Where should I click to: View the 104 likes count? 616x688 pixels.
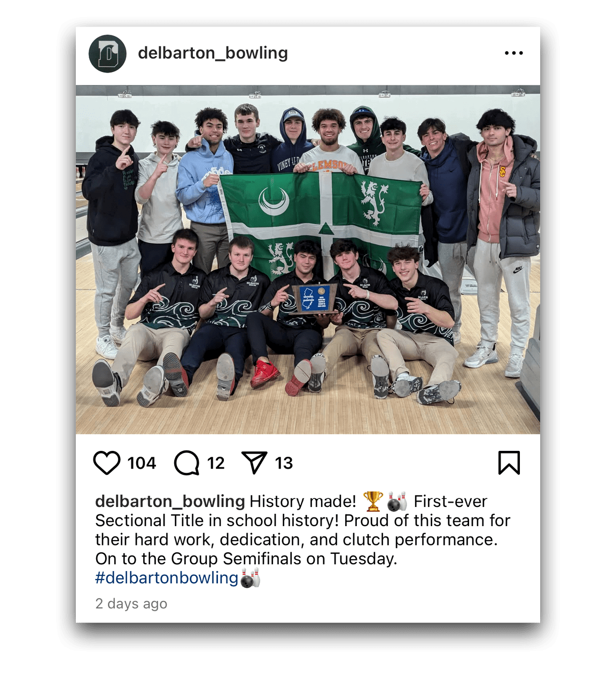click(x=142, y=463)
